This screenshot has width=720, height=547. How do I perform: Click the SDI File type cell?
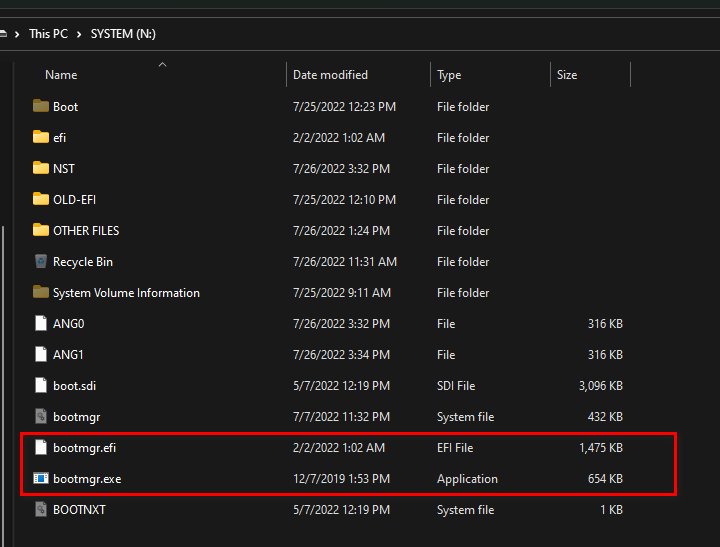(x=456, y=386)
